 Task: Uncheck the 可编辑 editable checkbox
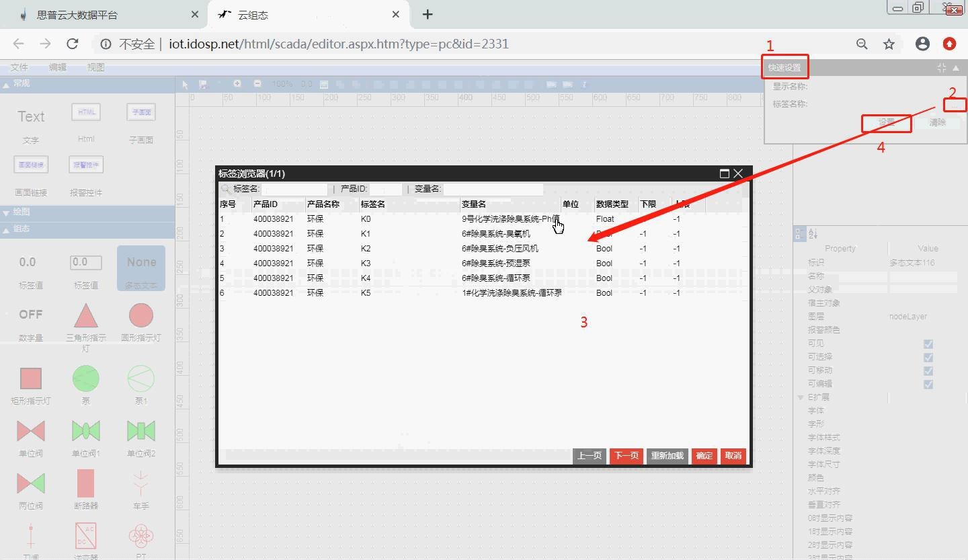pos(928,385)
